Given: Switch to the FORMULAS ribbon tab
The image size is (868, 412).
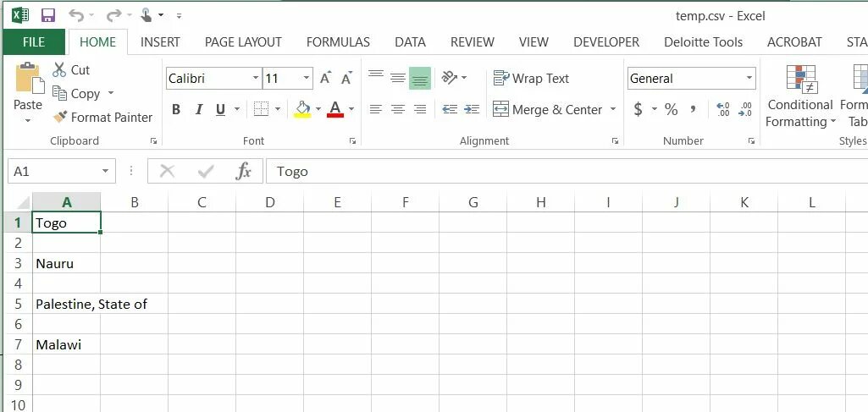Looking at the screenshot, I should pyautogui.click(x=338, y=42).
